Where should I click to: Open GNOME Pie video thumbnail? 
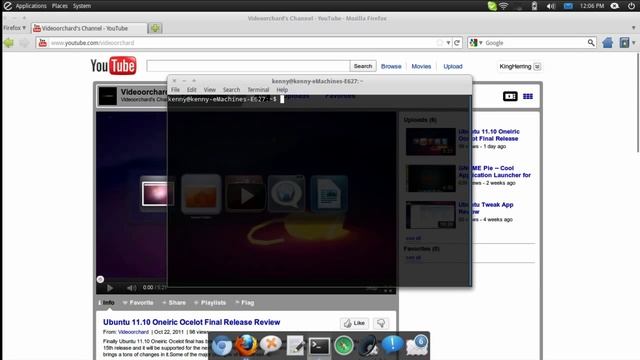(x=431, y=178)
